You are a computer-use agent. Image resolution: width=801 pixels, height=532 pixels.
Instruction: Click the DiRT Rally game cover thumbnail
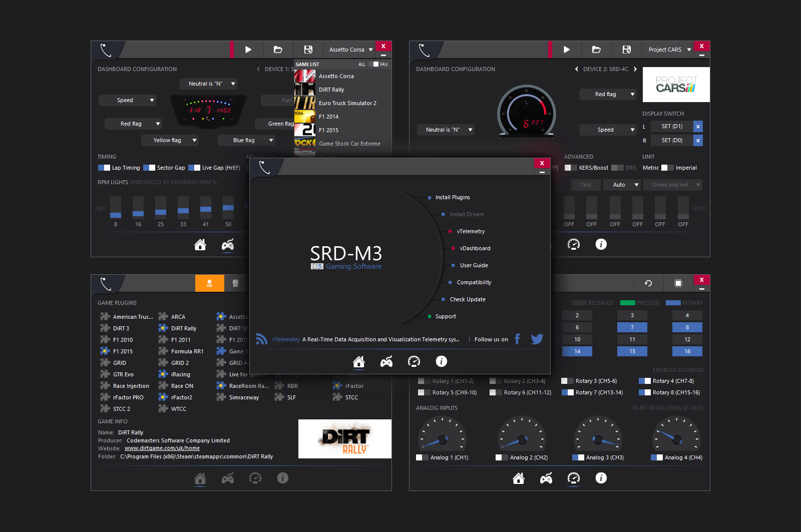(345, 439)
